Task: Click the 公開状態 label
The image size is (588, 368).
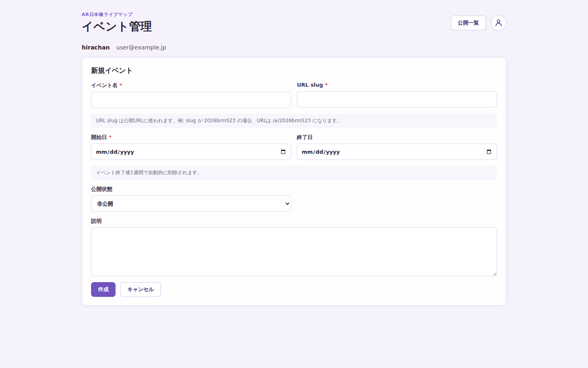Action: pos(102,189)
